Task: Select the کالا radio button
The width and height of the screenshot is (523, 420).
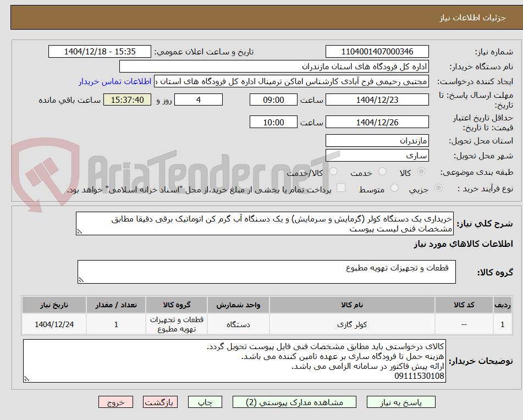Action: coord(421,172)
